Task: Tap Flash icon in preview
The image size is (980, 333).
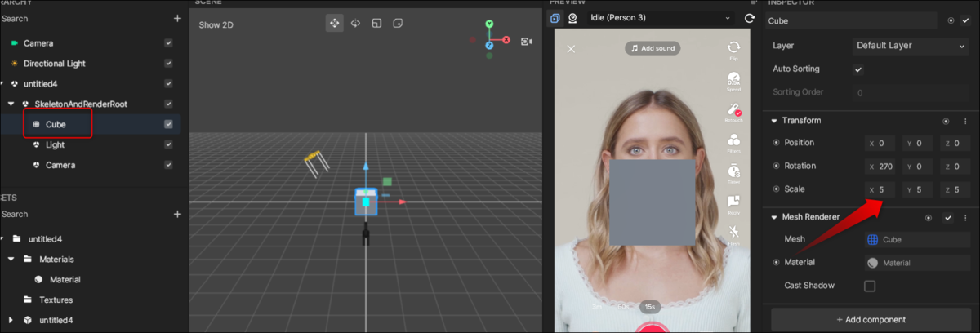Action: (x=733, y=233)
